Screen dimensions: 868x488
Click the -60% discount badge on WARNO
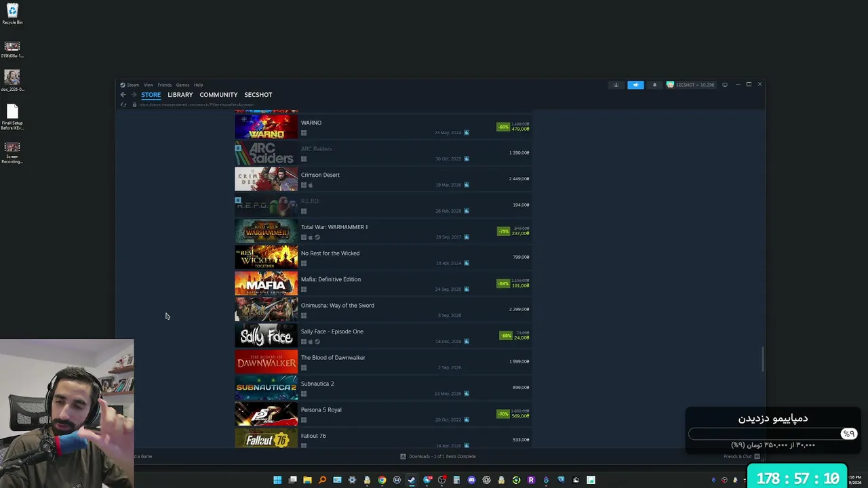click(503, 127)
